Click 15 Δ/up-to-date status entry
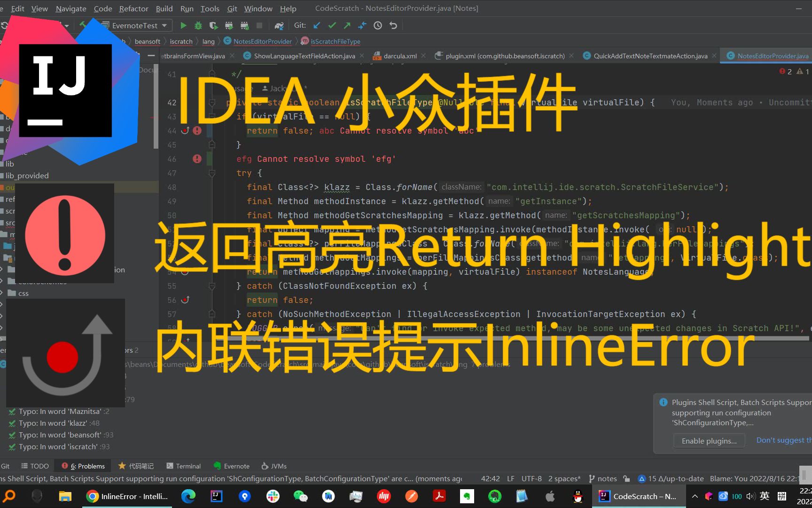 click(671, 478)
